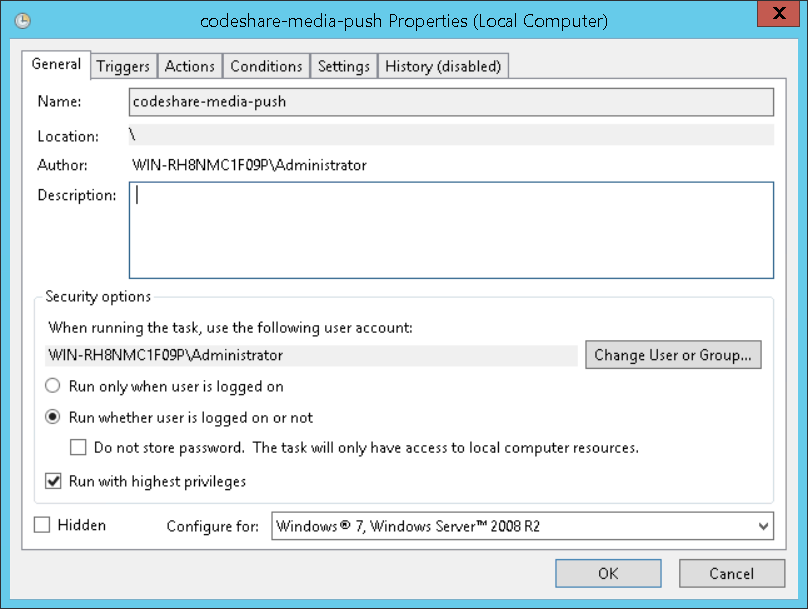Click the Task Scheduler clock icon in title bar
Screen dimensions: 808x609
[x=23, y=21]
